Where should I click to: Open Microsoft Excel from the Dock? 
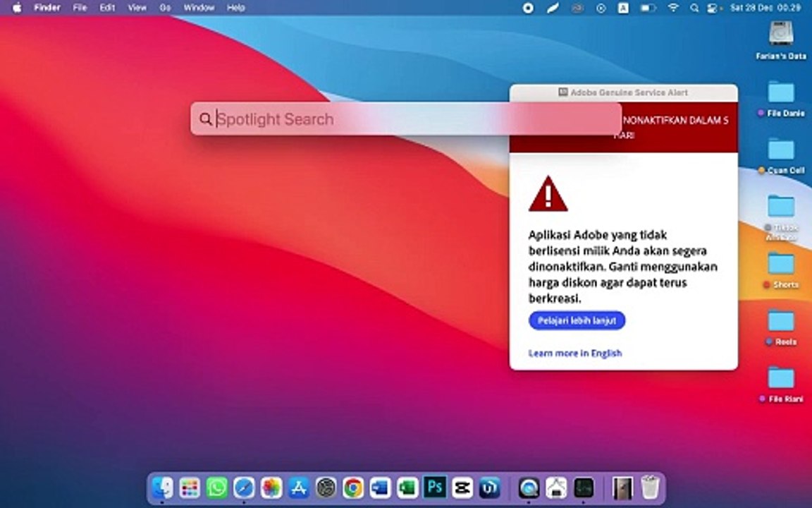[x=407, y=488]
